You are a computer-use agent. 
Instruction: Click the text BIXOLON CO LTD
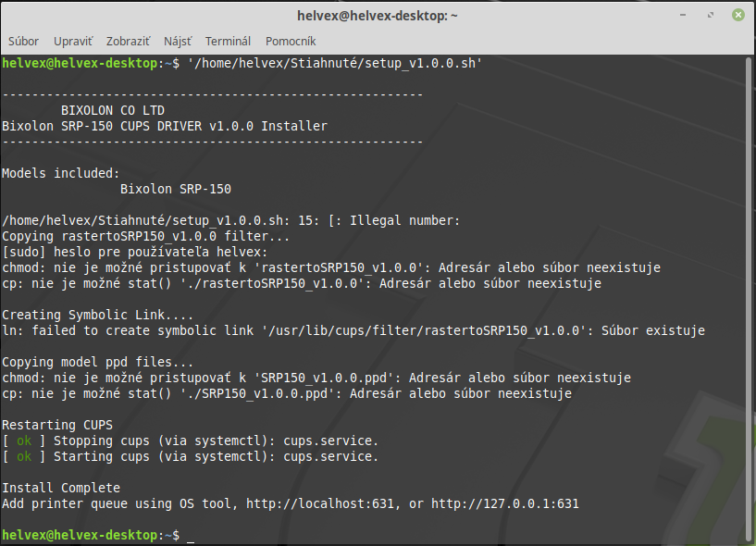tap(112, 110)
